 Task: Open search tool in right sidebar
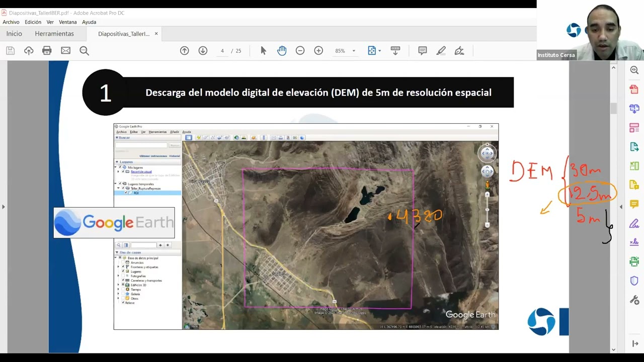[x=634, y=70]
